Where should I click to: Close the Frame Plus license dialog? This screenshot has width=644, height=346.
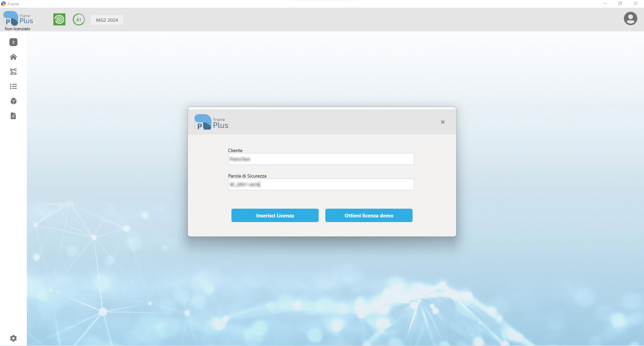(x=443, y=122)
